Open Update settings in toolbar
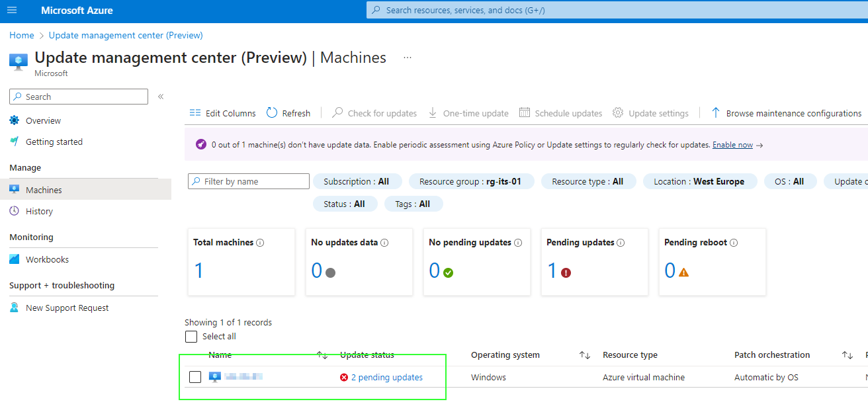The height and width of the screenshot is (420, 868). coord(651,113)
